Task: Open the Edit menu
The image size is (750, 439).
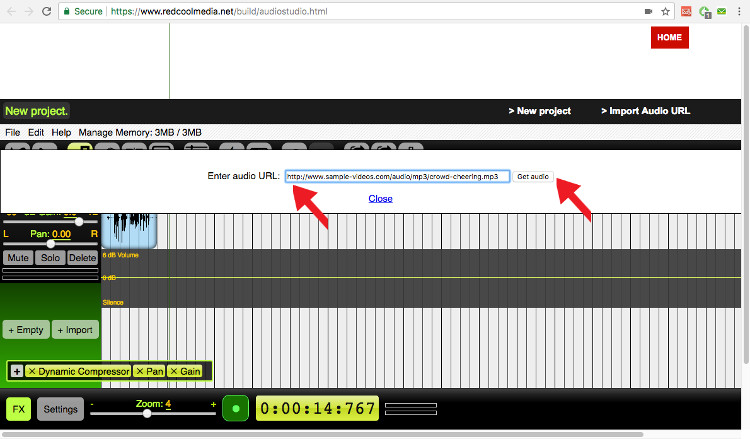Action: coord(36,132)
